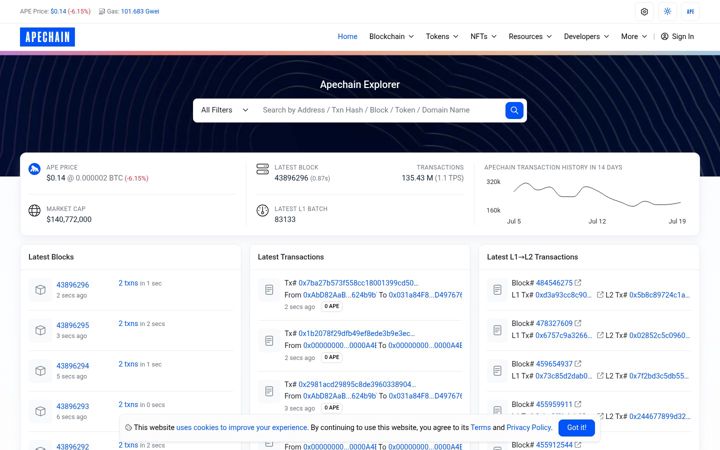Open the Terms link in cookie banner
The width and height of the screenshot is (720, 450).
click(x=480, y=428)
